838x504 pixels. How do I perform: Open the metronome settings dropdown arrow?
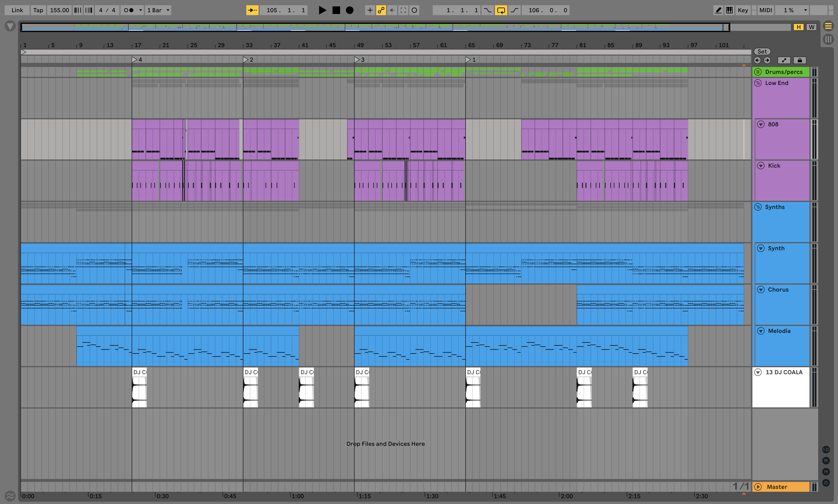coord(141,10)
